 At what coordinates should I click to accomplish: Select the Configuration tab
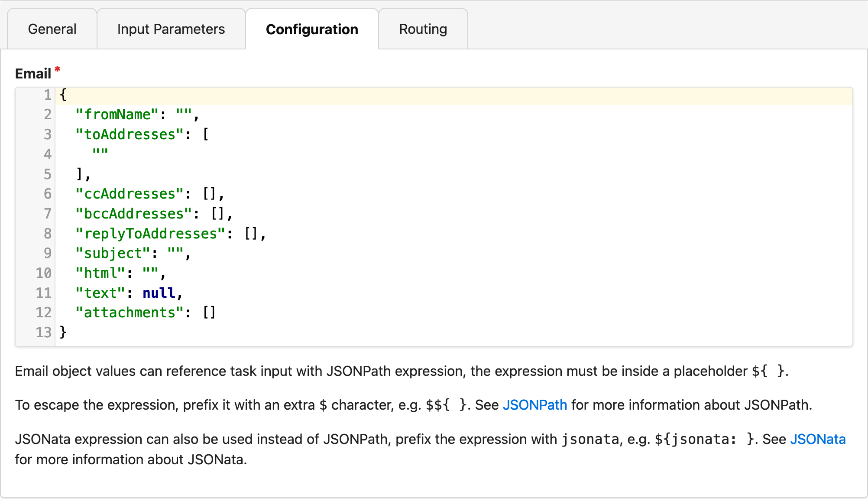pyautogui.click(x=312, y=29)
